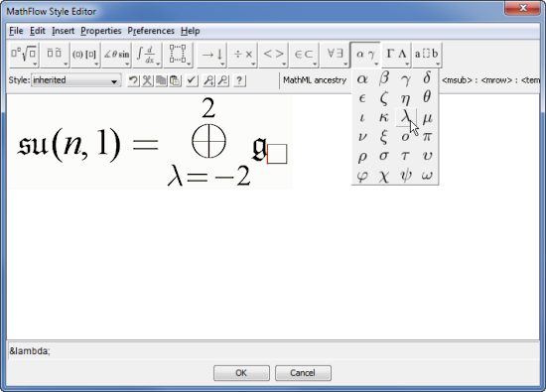Click the question mark help icon

[239, 80]
